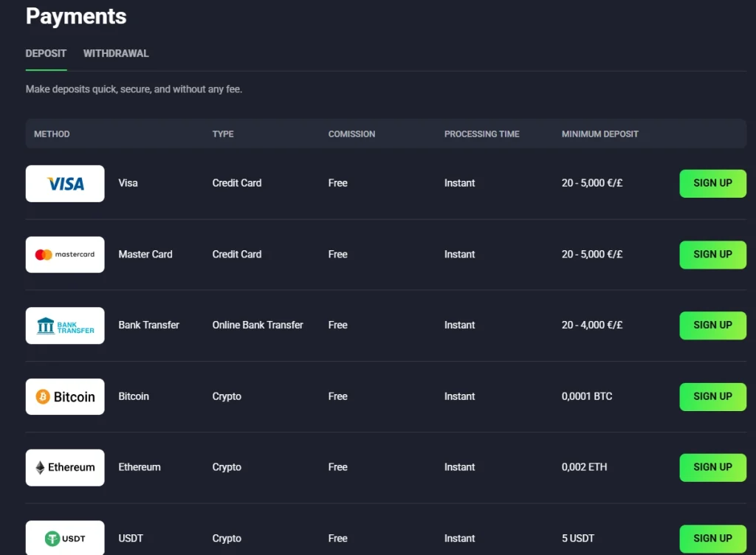Click Sign Up for the USDT row
Image resolution: width=756 pixels, height=555 pixels.
tap(712, 539)
